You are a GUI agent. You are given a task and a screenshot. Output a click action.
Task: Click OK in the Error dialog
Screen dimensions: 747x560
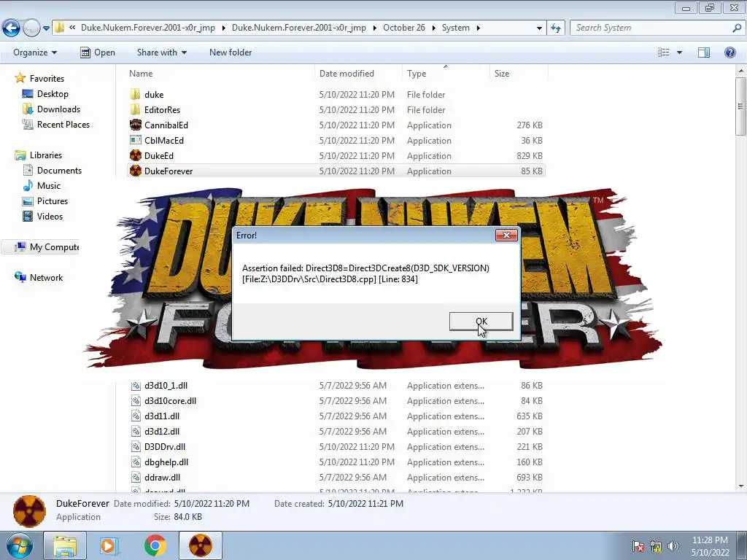coord(481,322)
